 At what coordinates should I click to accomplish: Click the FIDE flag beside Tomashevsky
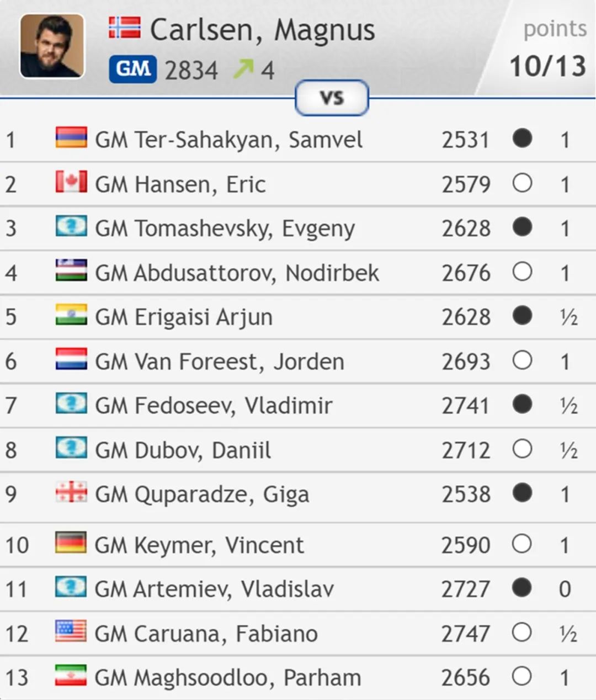(71, 226)
